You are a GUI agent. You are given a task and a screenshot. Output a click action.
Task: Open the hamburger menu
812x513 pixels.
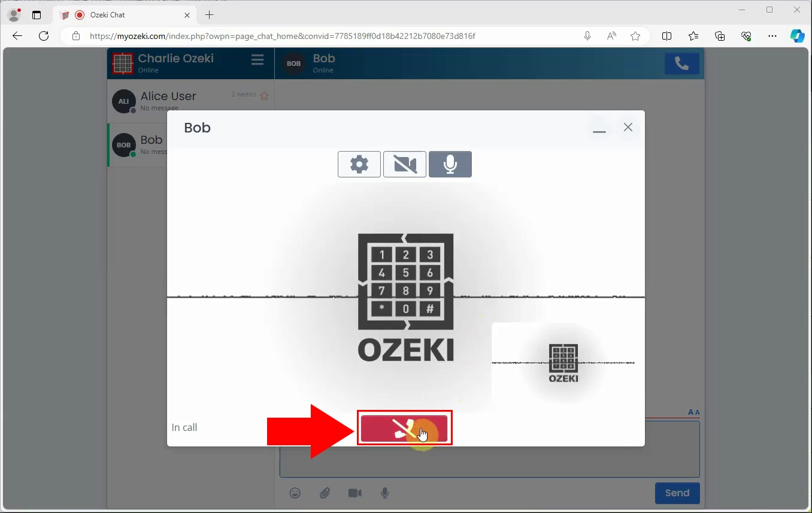click(257, 60)
